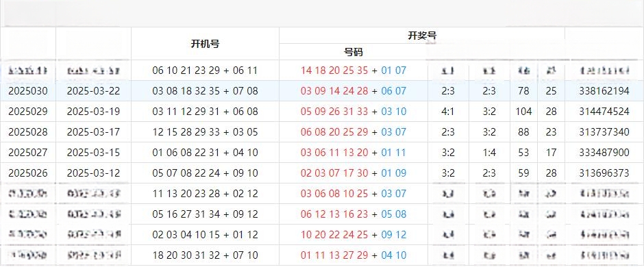The width and height of the screenshot is (644, 267).
Task: Click winning numbers 14 18 20 25 35 + 01 07
Action: tap(354, 71)
